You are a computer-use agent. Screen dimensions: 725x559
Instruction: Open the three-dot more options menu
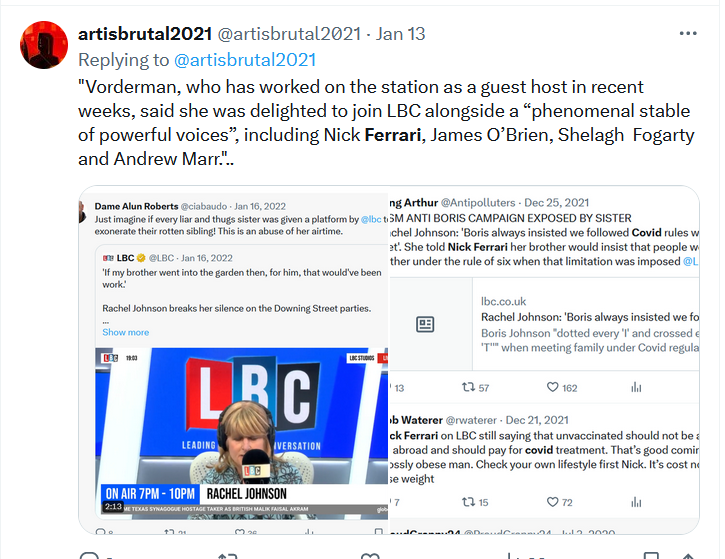688,33
